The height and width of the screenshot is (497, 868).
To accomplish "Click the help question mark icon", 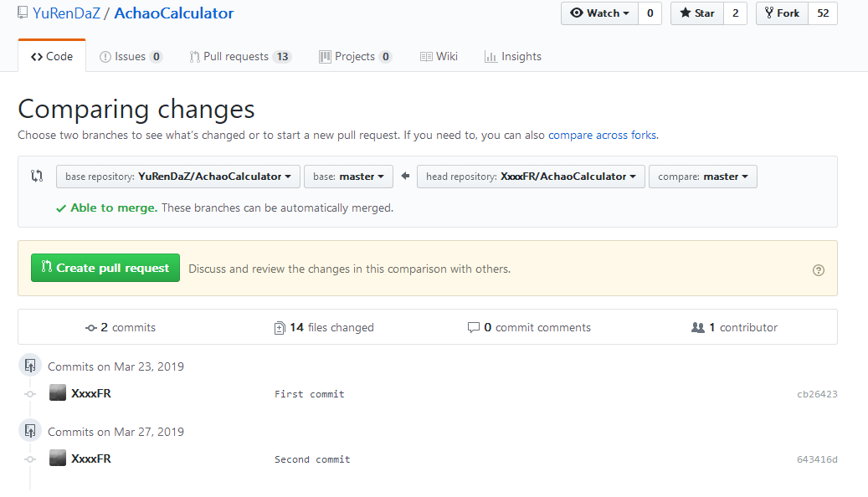I will pos(818,270).
